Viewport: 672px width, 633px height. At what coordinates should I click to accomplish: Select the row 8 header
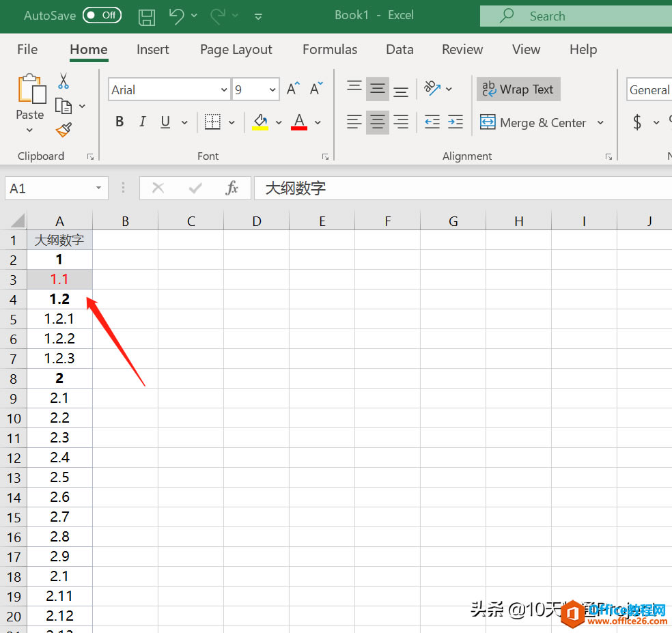pos(13,378)
